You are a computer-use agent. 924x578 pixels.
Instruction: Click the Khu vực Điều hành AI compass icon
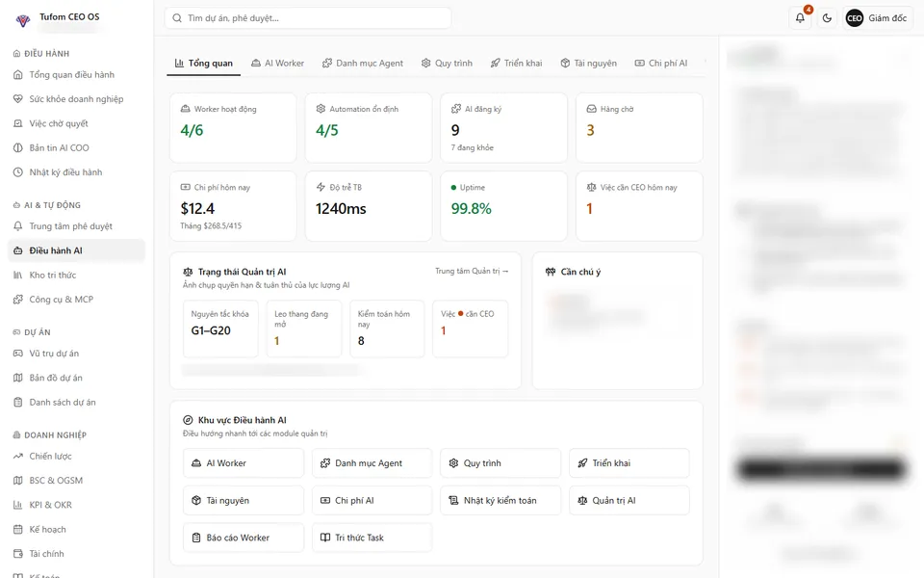(188, 421)
